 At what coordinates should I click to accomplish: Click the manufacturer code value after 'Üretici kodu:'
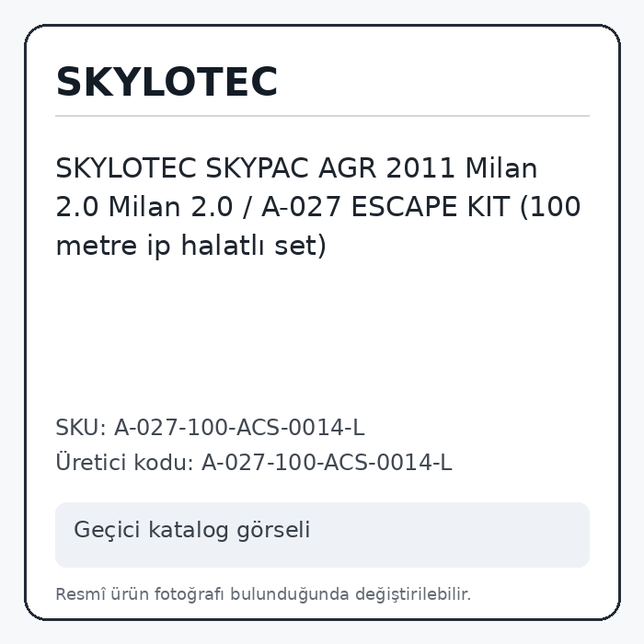click(327, 462)
